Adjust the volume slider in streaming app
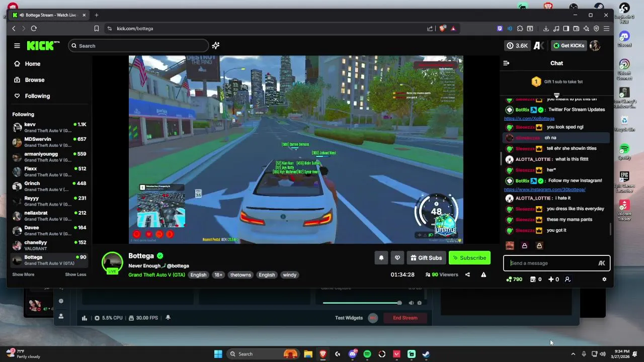 (362, 303)
